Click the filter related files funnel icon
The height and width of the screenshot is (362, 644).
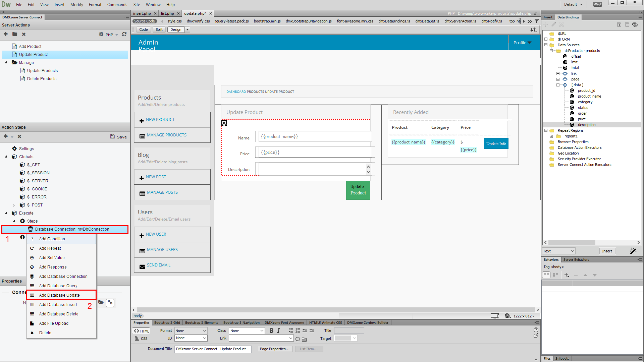[x=537, y=21]
